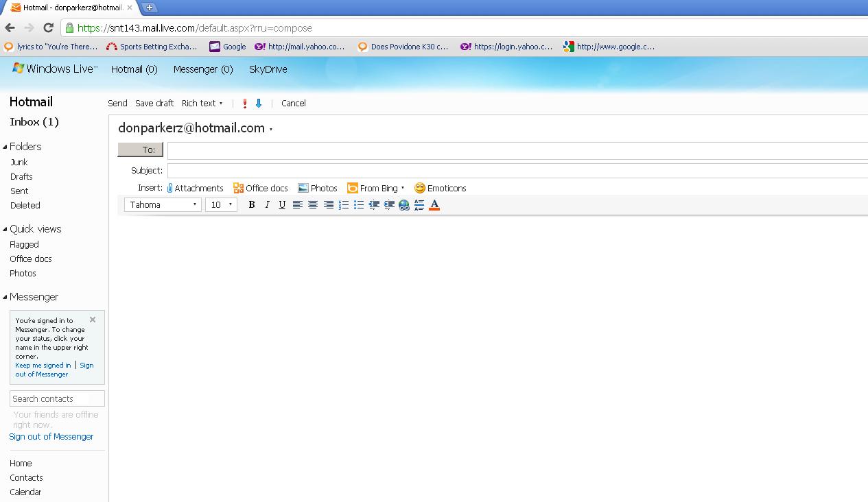Screen dimensions: 868x502
Task: Set high priority with red exclamation icon
Action: [245, 104]
